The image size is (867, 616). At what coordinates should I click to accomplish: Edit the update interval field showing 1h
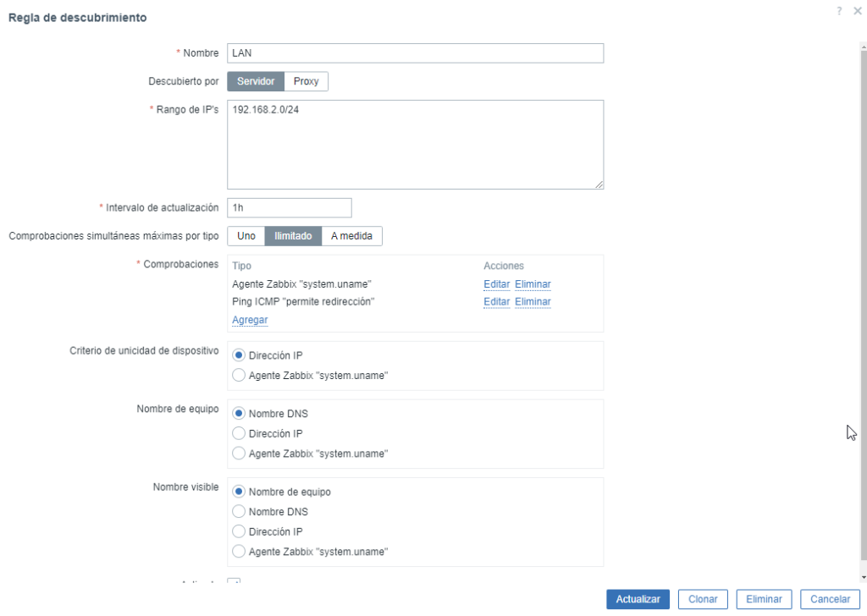[289, 207]
